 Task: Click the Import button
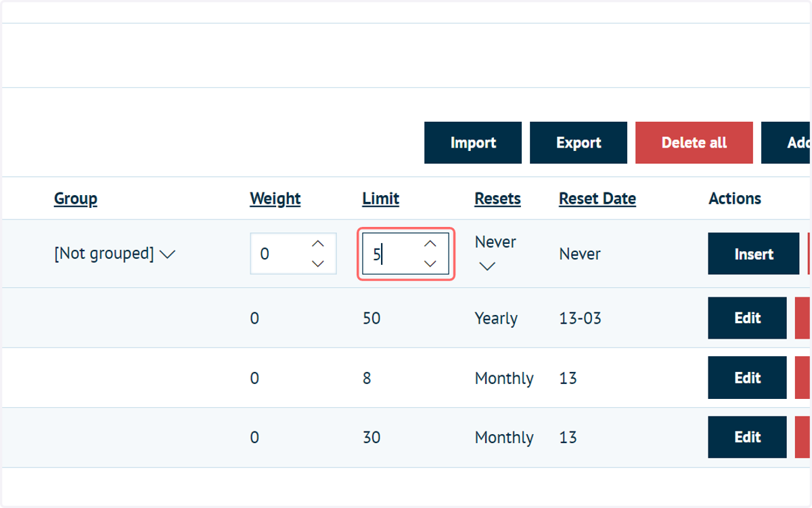[x=473, y=143]
